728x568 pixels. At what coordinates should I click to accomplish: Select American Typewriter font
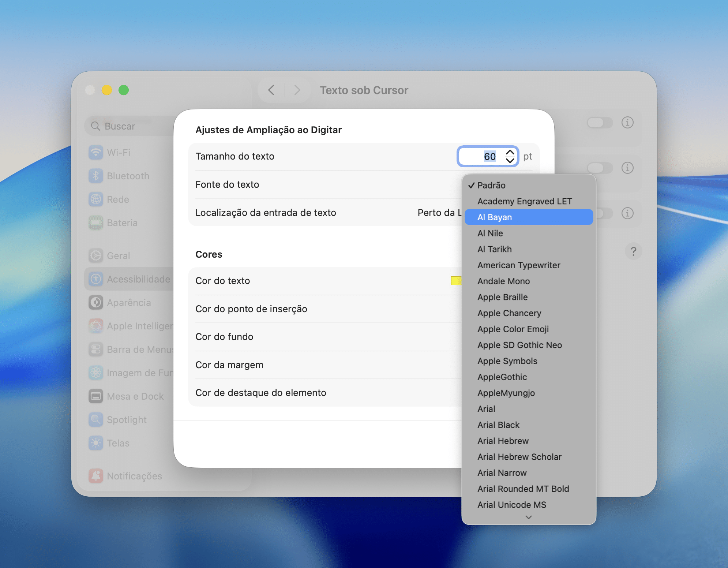tap(529, 265)
